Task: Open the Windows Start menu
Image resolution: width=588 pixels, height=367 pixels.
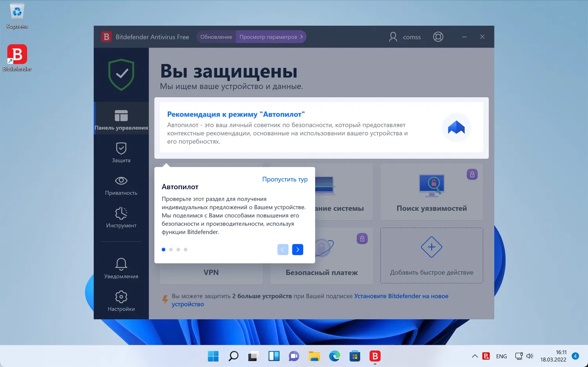Action: pyautogui.click(x=213, y=356)
